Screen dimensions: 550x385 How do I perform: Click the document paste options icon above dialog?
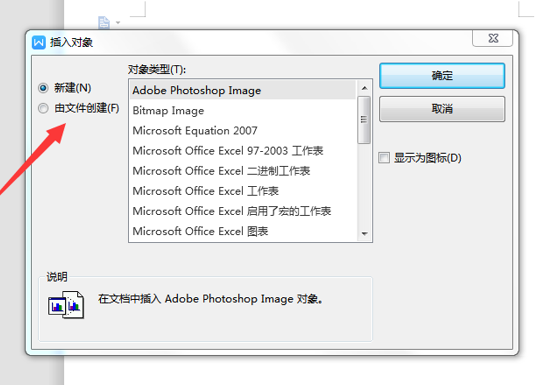tap(104, 22)
